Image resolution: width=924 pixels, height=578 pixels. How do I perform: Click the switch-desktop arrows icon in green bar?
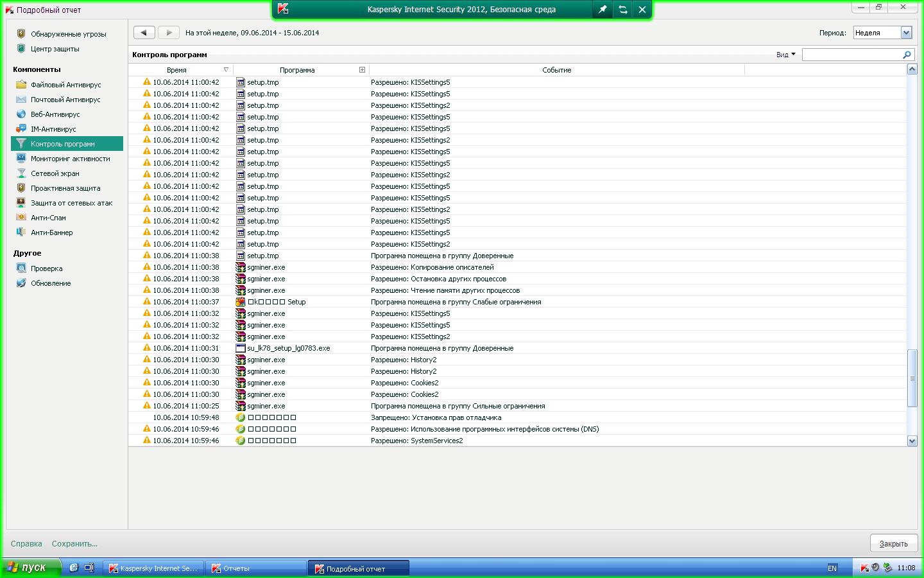pos(622,10)
